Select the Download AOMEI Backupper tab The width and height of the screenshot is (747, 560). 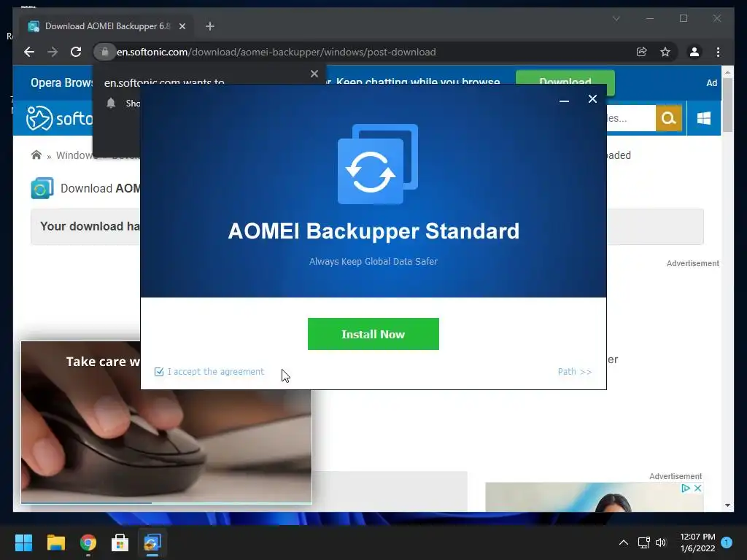[x=106, y=26]
